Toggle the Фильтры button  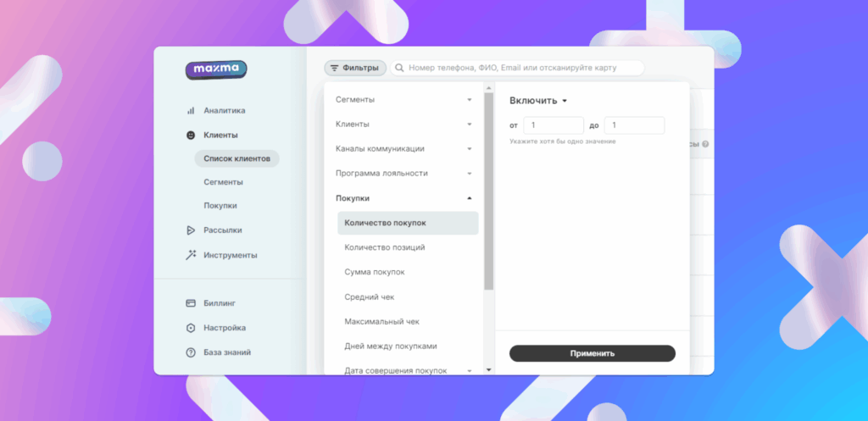[355, 68]
